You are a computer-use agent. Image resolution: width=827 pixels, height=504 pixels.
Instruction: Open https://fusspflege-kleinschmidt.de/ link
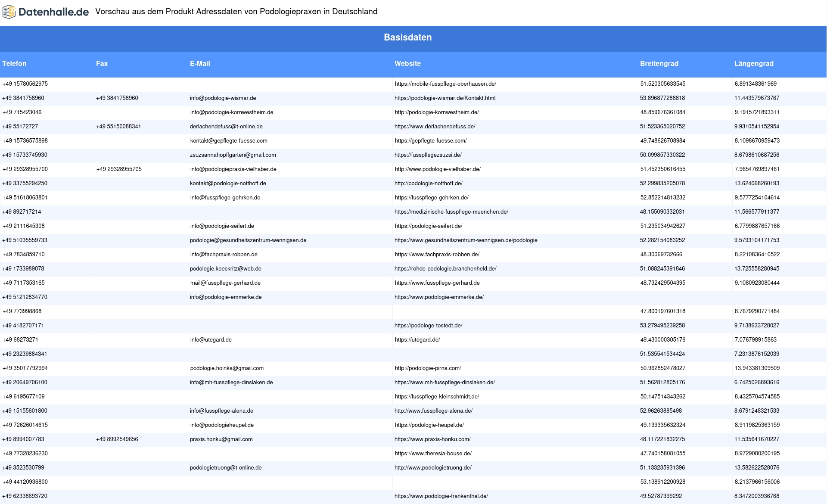point(437,397)
